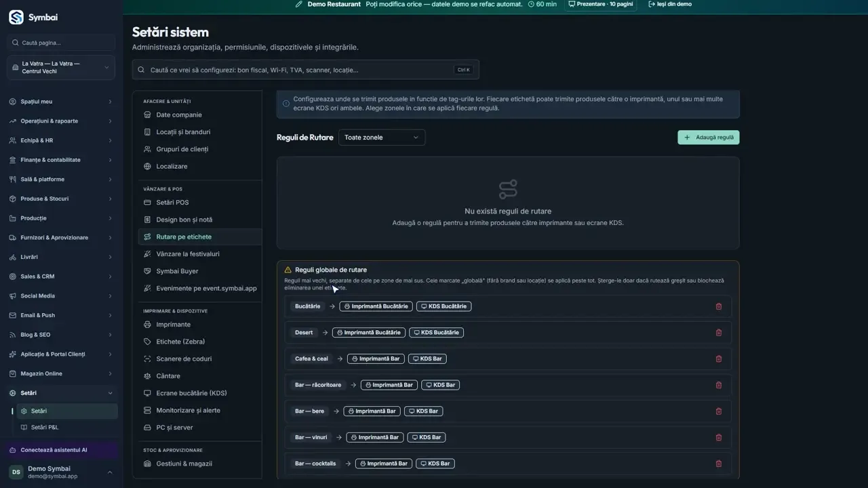
Task: Click the Symbai Buyer icon
Action: click(x=148, y=271)
